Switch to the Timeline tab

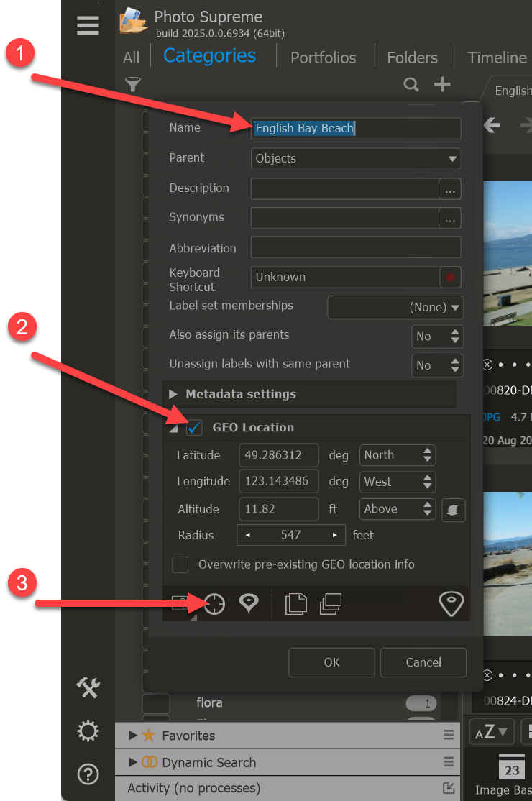click(497, 58)
